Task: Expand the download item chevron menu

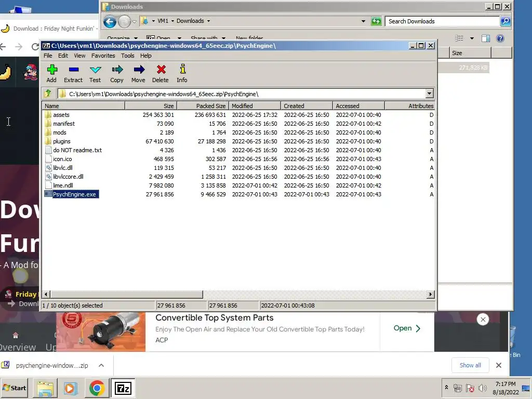Action: [x=101, y=365]
